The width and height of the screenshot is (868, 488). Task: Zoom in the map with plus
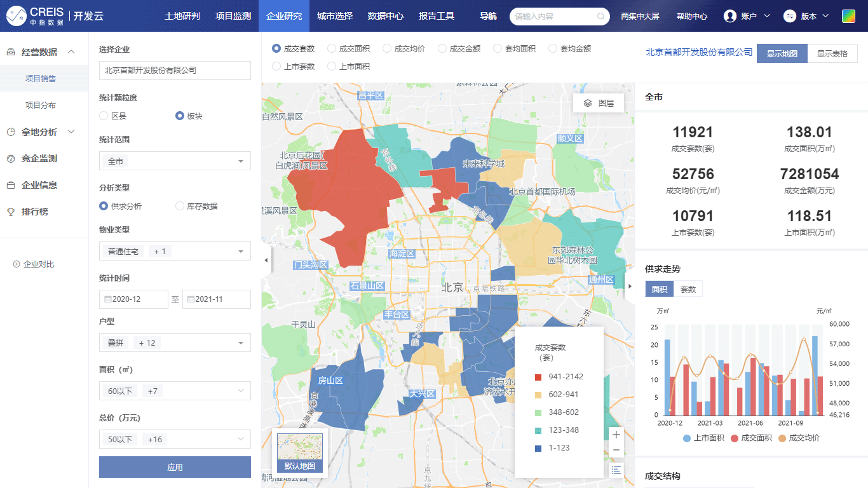(x=616, y=435)
